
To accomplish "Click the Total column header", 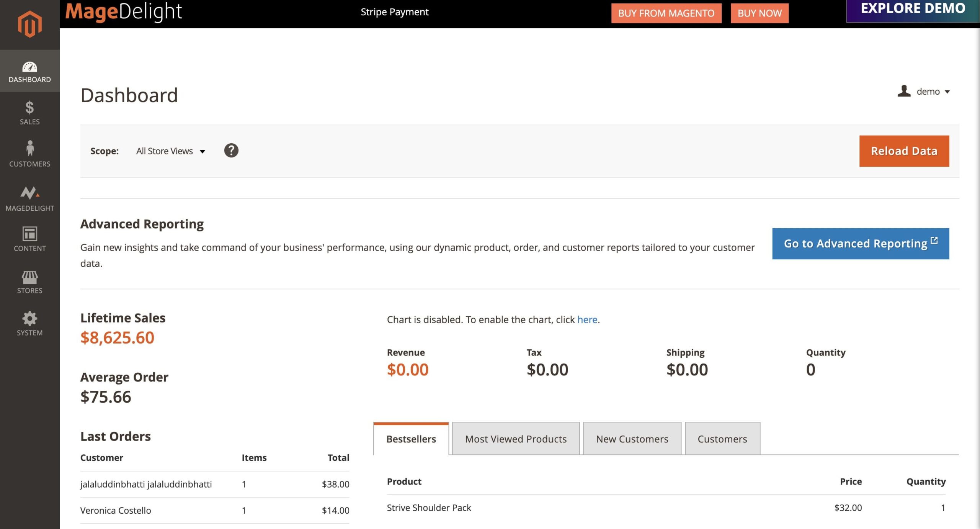I will pyautogui.click(x=338, y=458).
